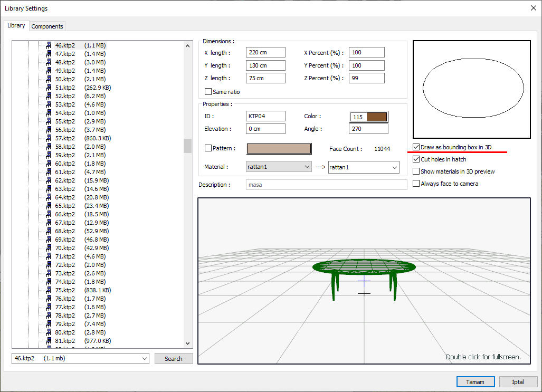Click the icon beside 62.ktp2
This screenshot has width=542, height=392.
(x=48, y=180)
